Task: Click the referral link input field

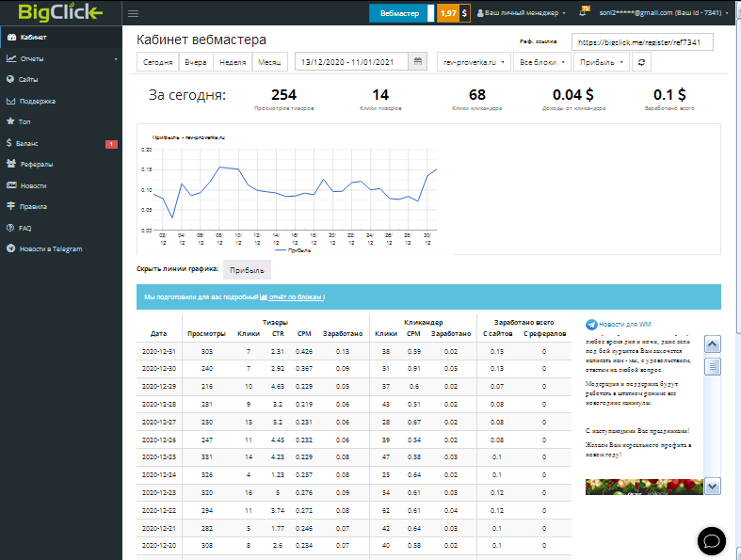Action: click(642, 42)
